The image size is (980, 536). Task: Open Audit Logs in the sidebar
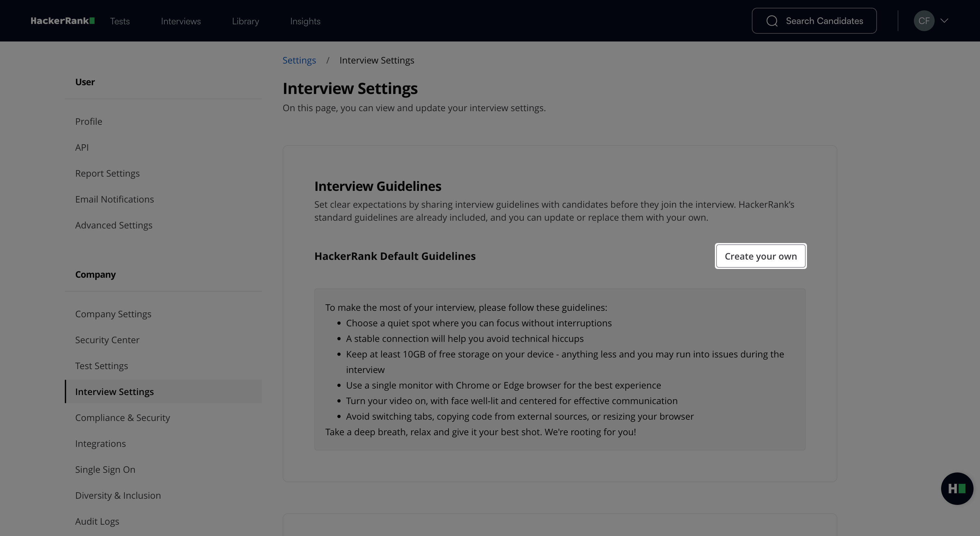[x=97, y=521]
